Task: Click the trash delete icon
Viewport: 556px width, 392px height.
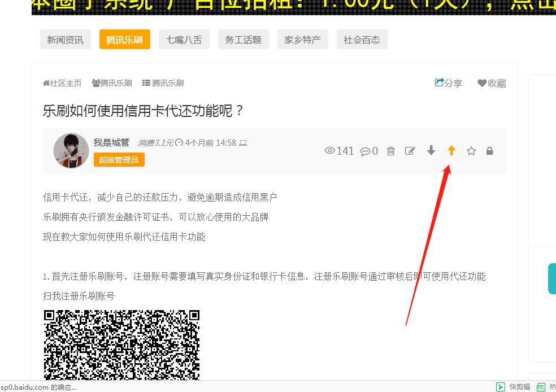Action: pyautogui.click(x=390, y=151)
